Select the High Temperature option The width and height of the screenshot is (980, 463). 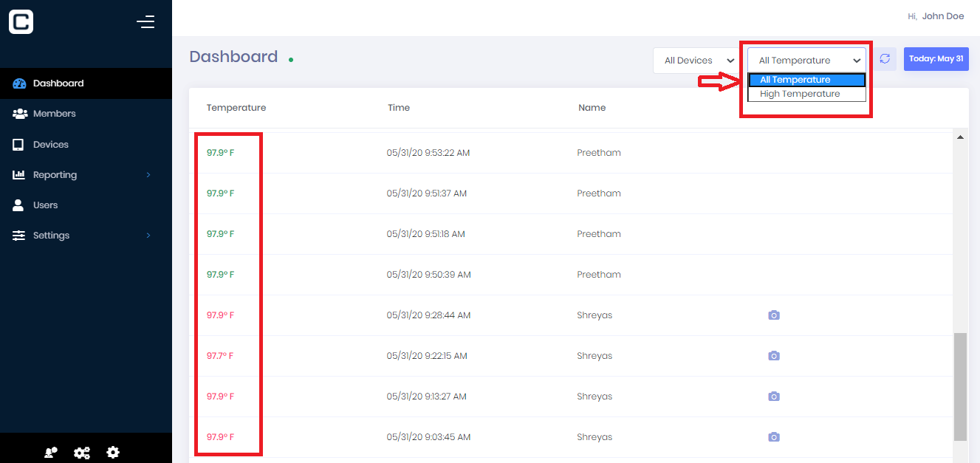coord(807,94)
